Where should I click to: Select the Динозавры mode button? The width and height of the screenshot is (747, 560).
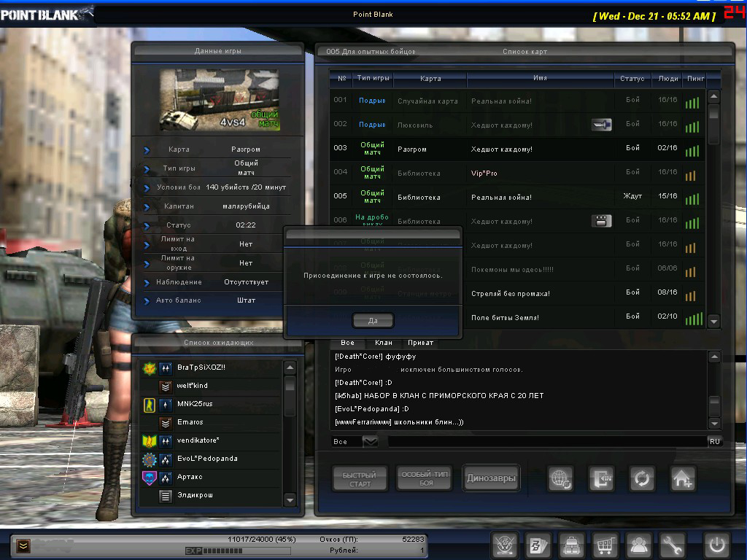pyautogui.click(x=491, y=478)
